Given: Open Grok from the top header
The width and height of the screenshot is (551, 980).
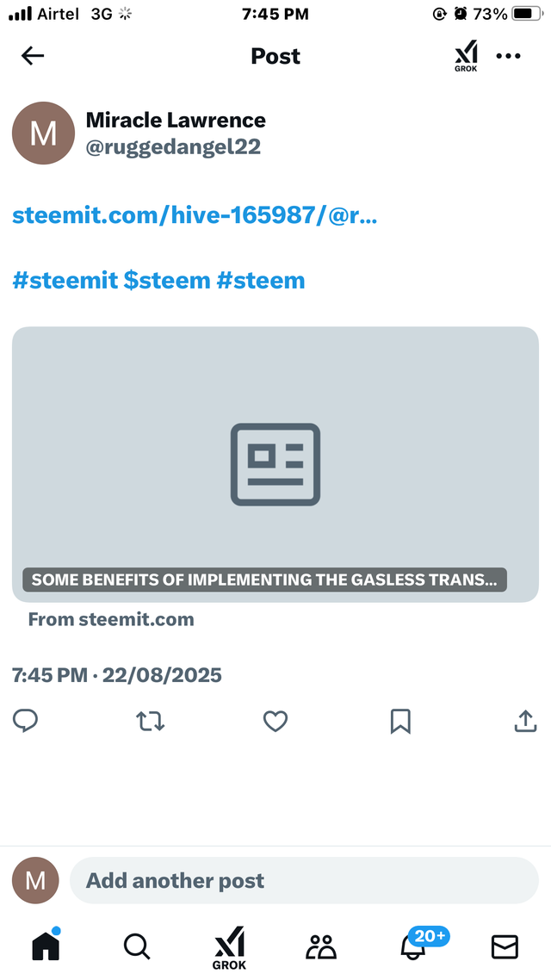Looking at the screenshot, I should (x=466, y=56).
